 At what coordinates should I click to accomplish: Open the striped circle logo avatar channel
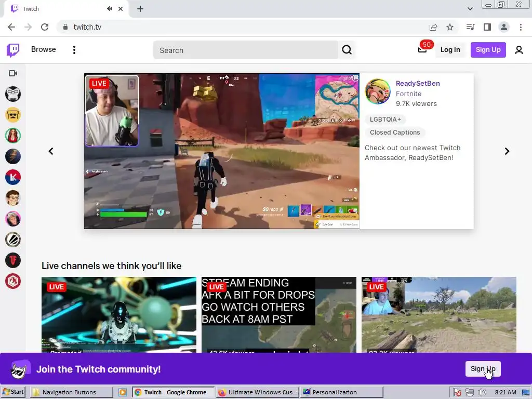pos(13,240)
